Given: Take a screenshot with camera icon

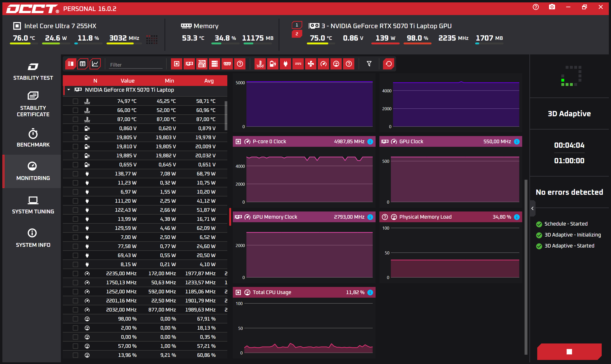Looking at the screenshot, I should click(552, 7).
